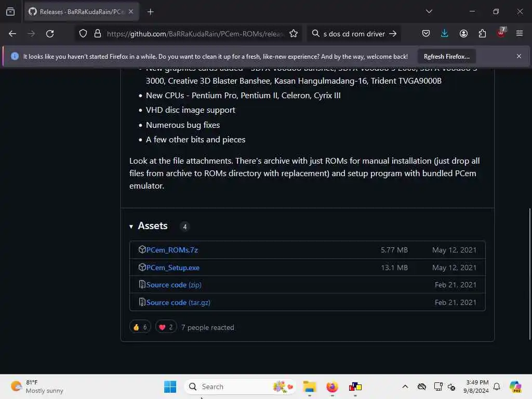Image resolution: width=532 pixels, height=399 pixels.
Task: Click the heart reaction with 2
Action: click(166, 327)
